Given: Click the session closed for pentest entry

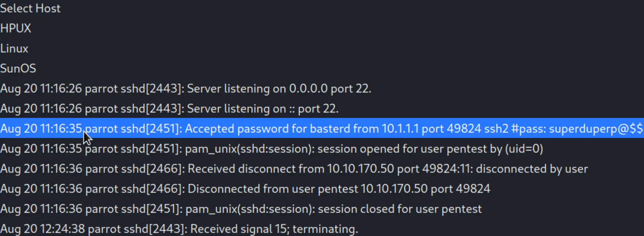Looking at the screenshot, I should tap(241, 209).
